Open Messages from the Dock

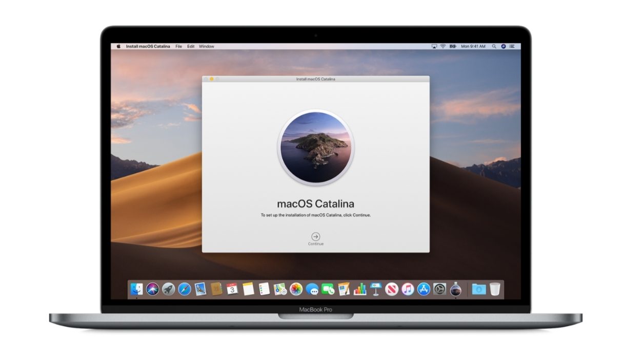click(312, 289)
